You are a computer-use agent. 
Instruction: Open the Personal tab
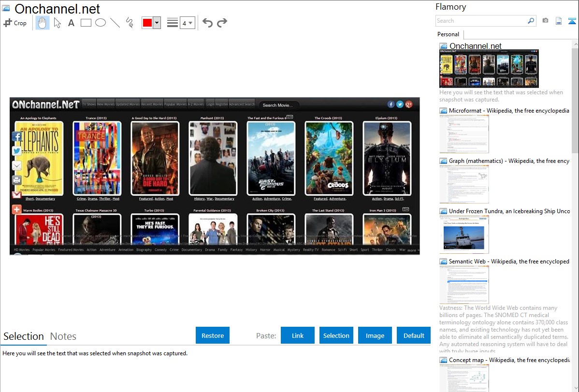pyautogui.click(x=448, y=34)
